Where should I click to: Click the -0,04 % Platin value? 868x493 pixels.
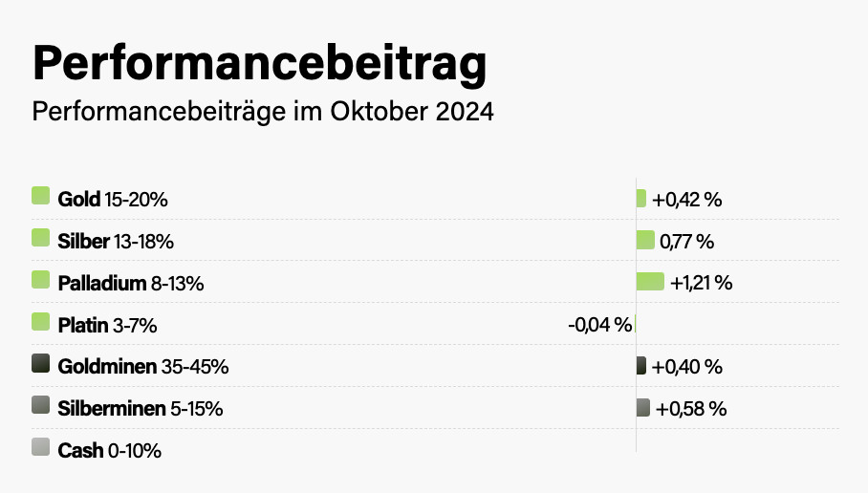(x=599, y=325)
